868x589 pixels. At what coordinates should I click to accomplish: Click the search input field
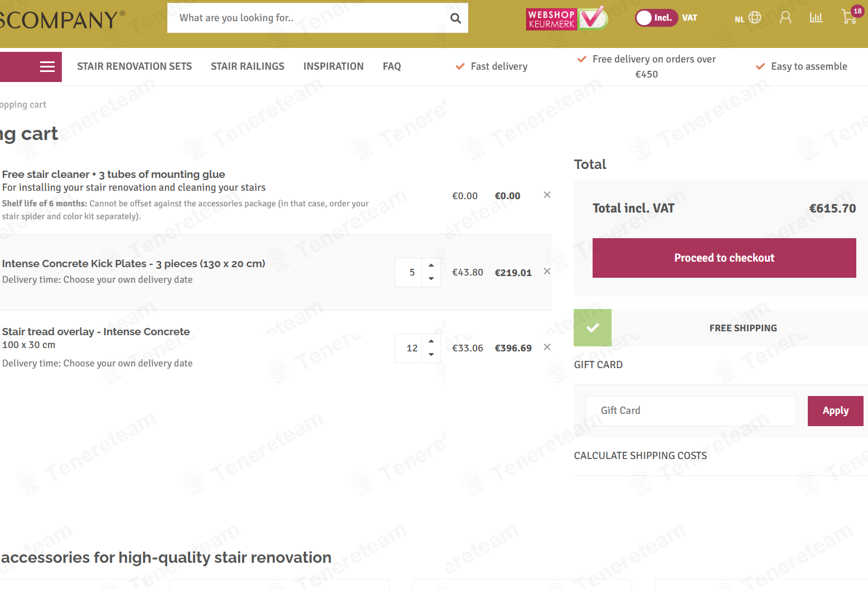[x=307, y=18]
